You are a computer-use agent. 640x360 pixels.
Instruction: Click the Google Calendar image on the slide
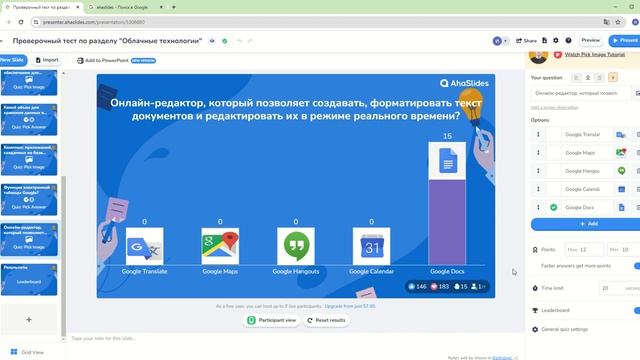371,246
